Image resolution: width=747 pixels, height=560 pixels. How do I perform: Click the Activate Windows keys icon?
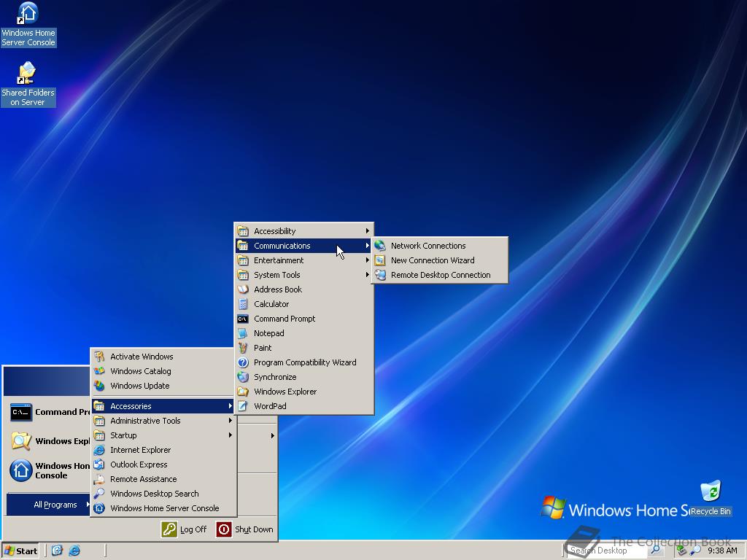coord(99,357)
